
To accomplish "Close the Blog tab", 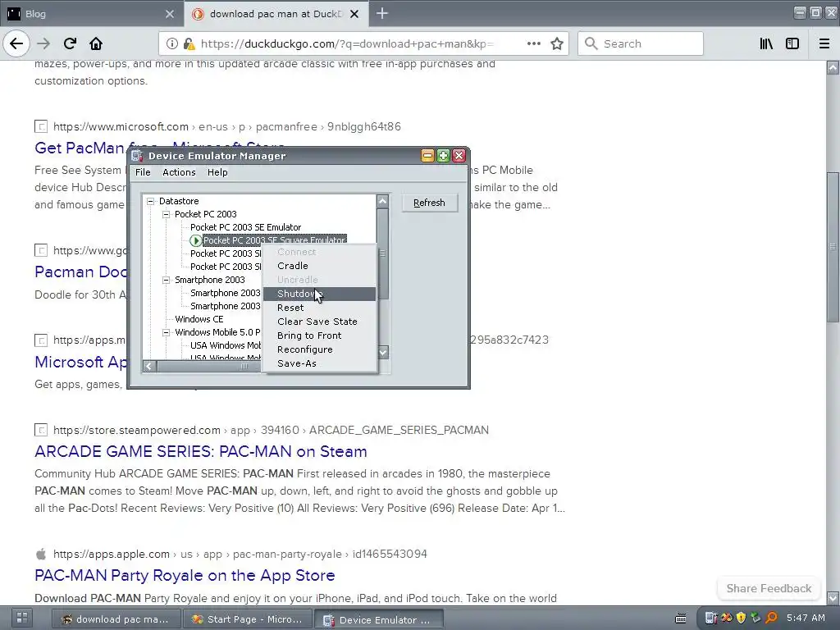I will click(x=170, y=14).
